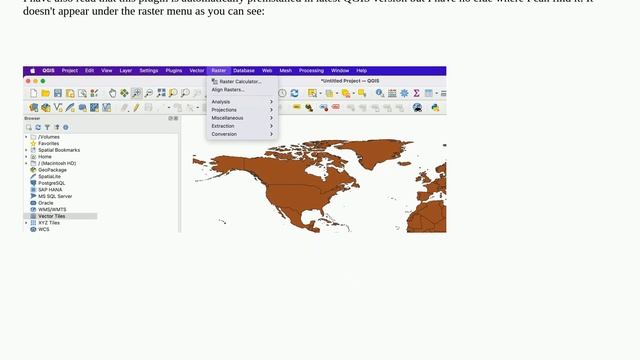The height and width of the screenshot is (360, 640).
Task: Open the New Print Layout icon
Action: click(70, 93)
